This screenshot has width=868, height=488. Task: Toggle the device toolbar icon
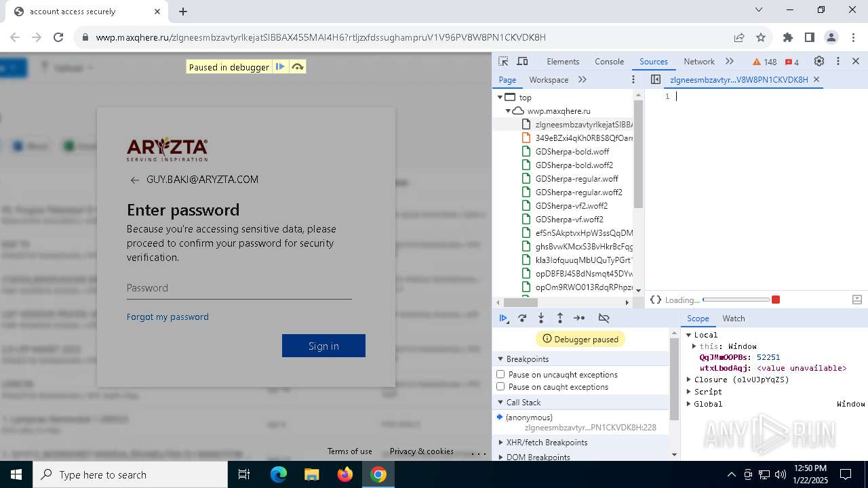point(522,61)
